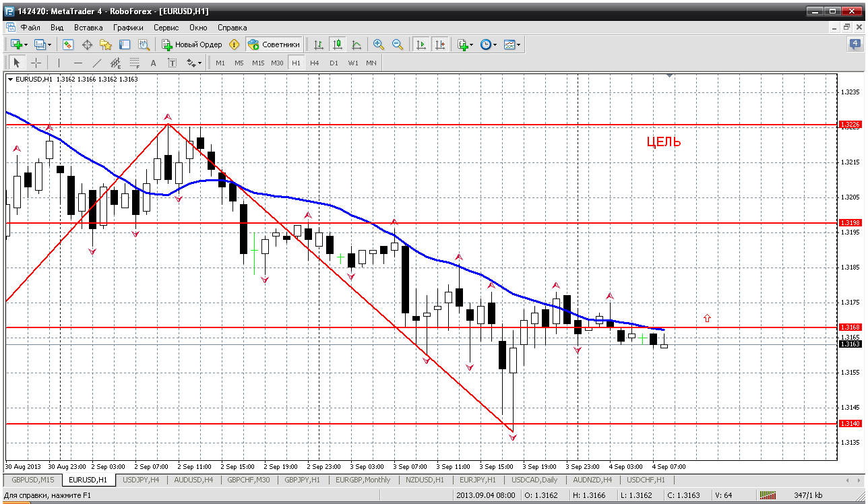Image resolution: width=868 pixels, height=504 pixels.
Task: Select the horizontal line drawing tool
Action: coord(78,63)
